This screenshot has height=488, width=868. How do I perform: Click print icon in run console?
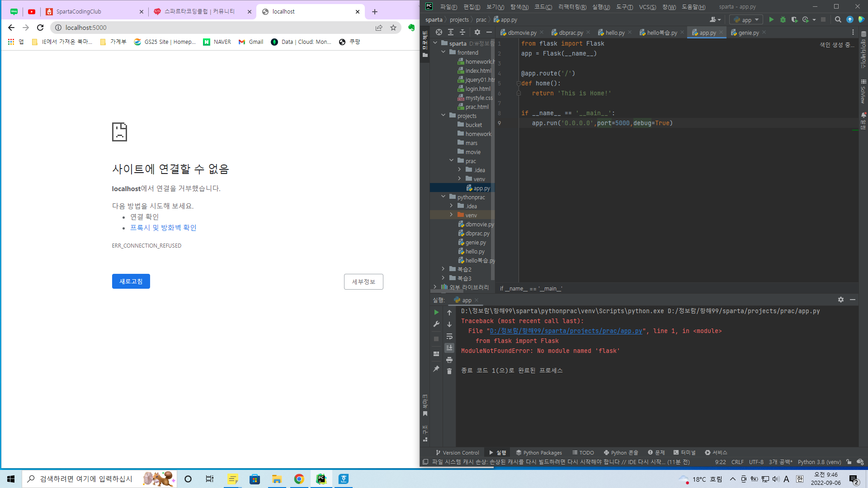449,360
